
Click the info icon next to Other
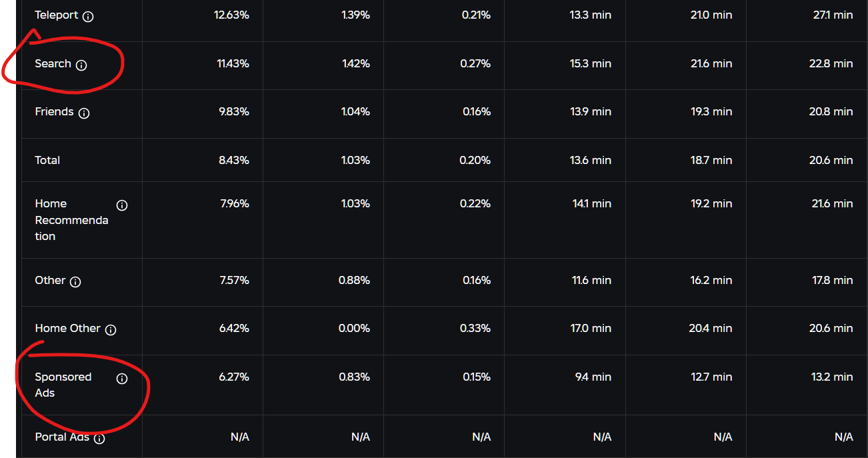click(75, 282)
